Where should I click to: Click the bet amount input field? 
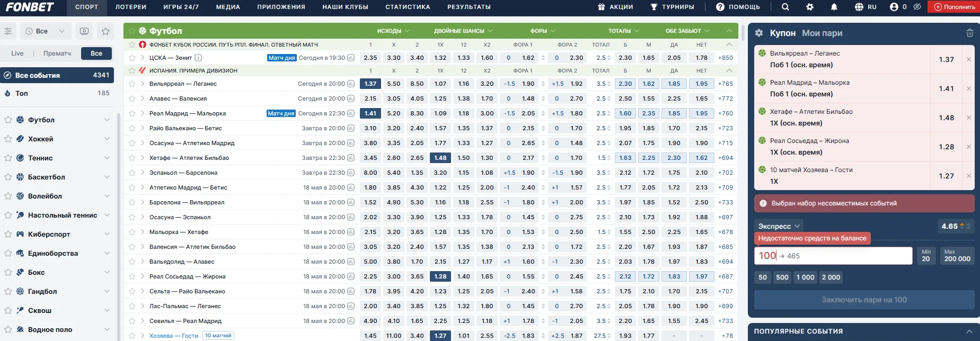[x=833, y=256]
